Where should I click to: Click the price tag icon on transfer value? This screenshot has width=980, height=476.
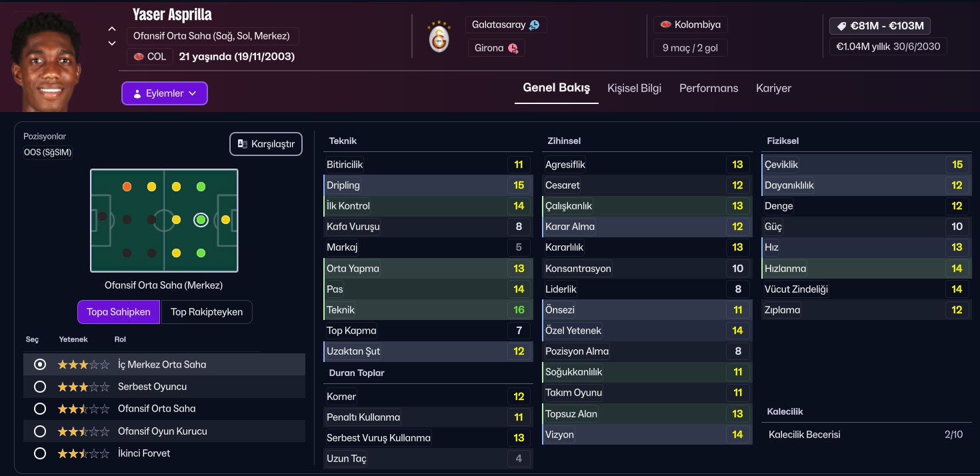(841, 26)
